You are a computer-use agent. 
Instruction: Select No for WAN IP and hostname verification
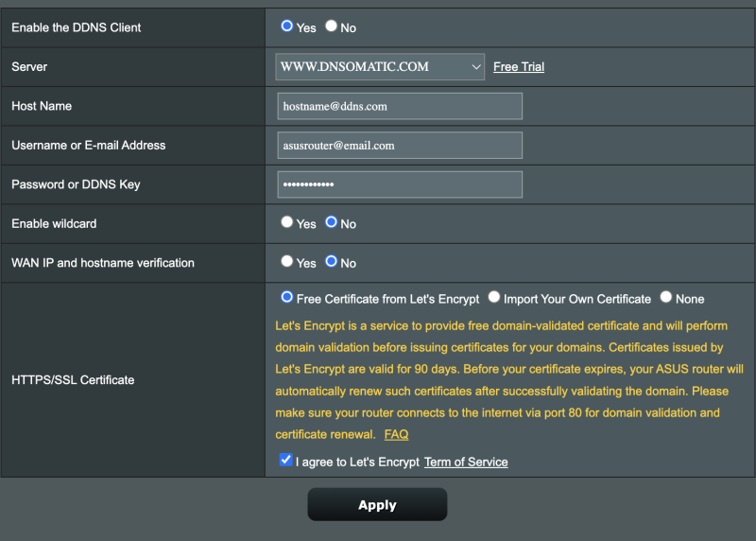331,261
